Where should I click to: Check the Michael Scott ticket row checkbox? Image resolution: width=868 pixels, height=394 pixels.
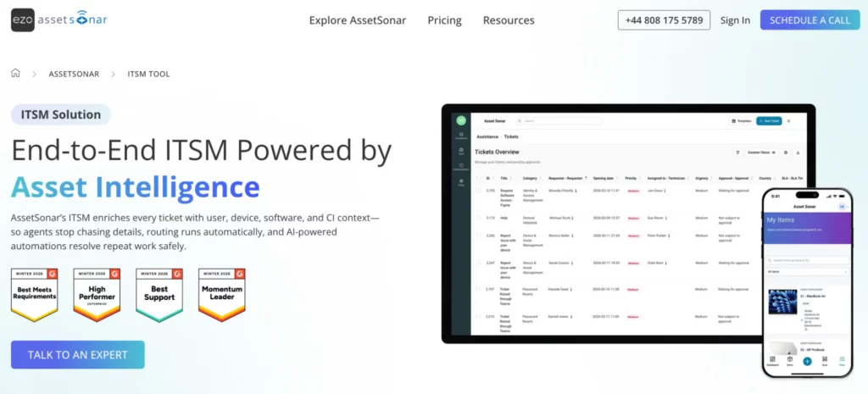pyautogui.click(x=479, y=218)
